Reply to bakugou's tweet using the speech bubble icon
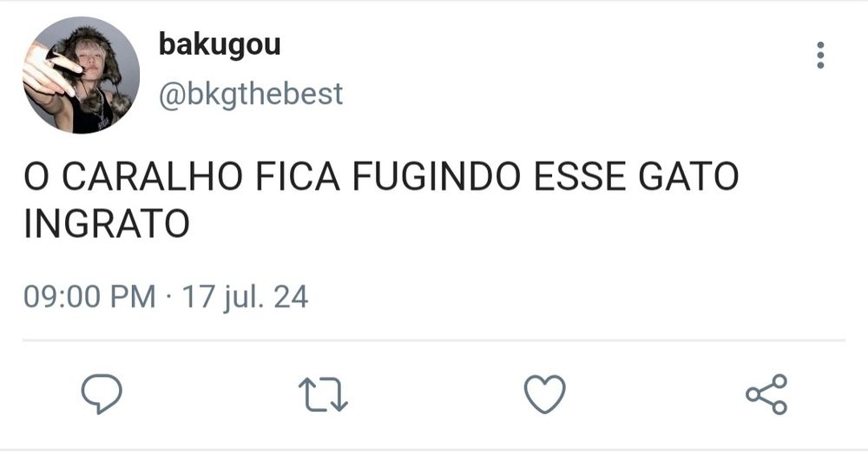The image size is (868, 455). (102, 393)
